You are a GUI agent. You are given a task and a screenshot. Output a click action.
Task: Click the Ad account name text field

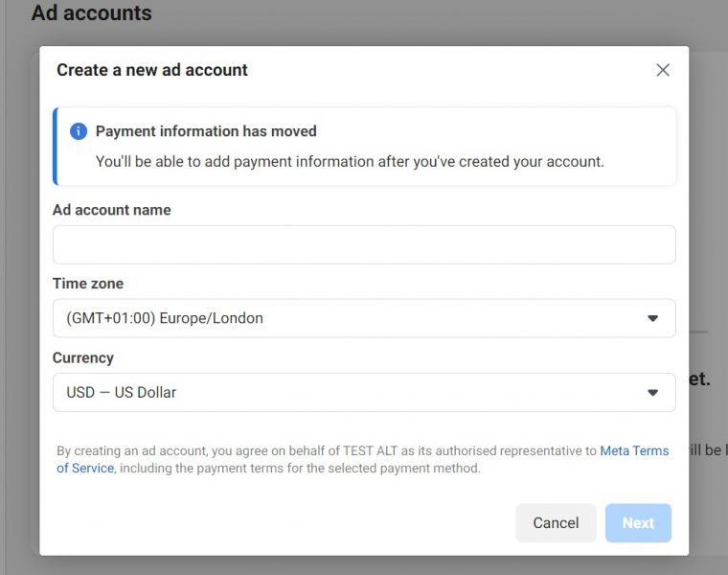tap(364, 244)
